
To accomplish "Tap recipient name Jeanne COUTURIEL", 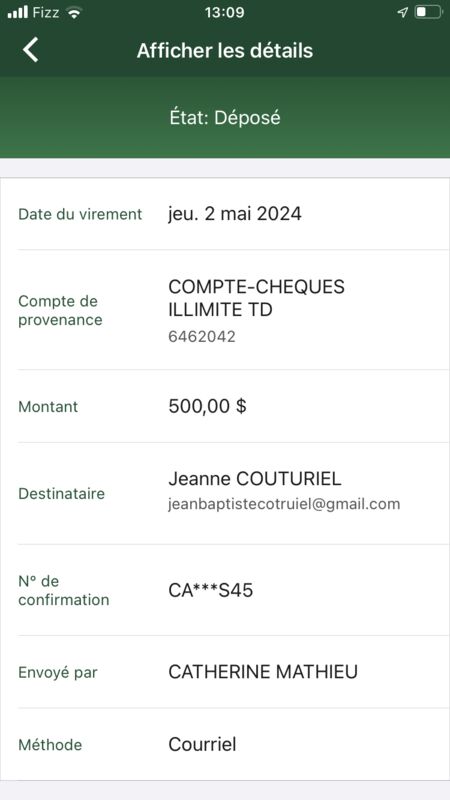I will (x=255, y=479).
